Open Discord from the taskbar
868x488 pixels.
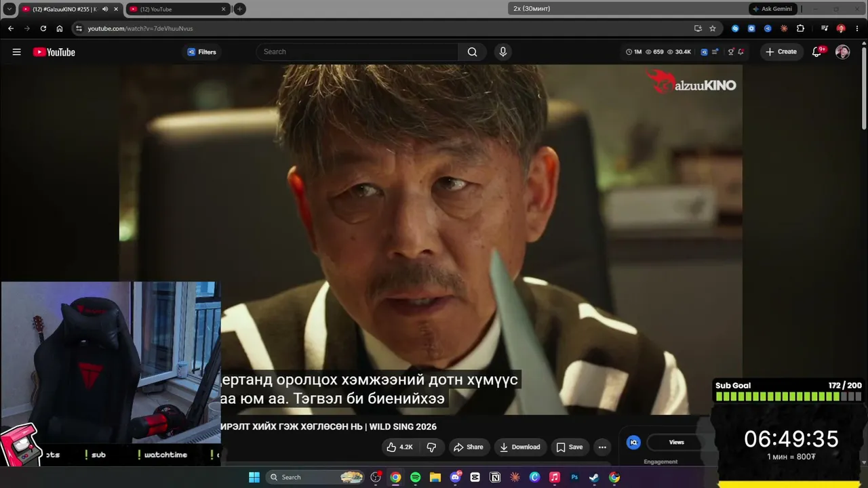[x=455, y=477]
